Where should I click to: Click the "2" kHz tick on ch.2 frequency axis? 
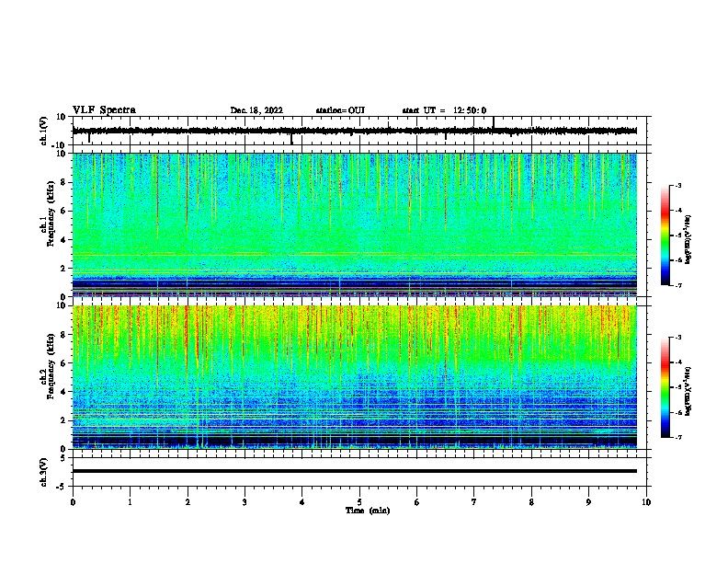tap(63, 420)
